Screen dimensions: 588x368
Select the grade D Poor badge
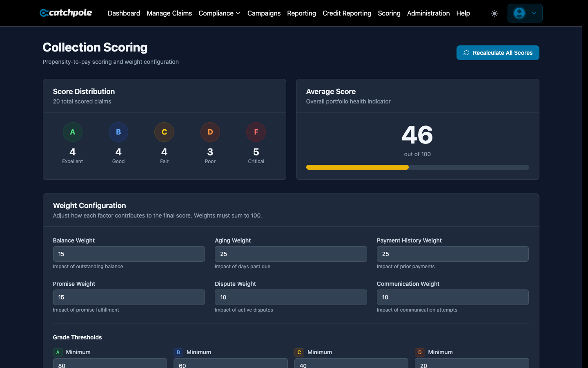pyautogui.click(x=210, y=132)
